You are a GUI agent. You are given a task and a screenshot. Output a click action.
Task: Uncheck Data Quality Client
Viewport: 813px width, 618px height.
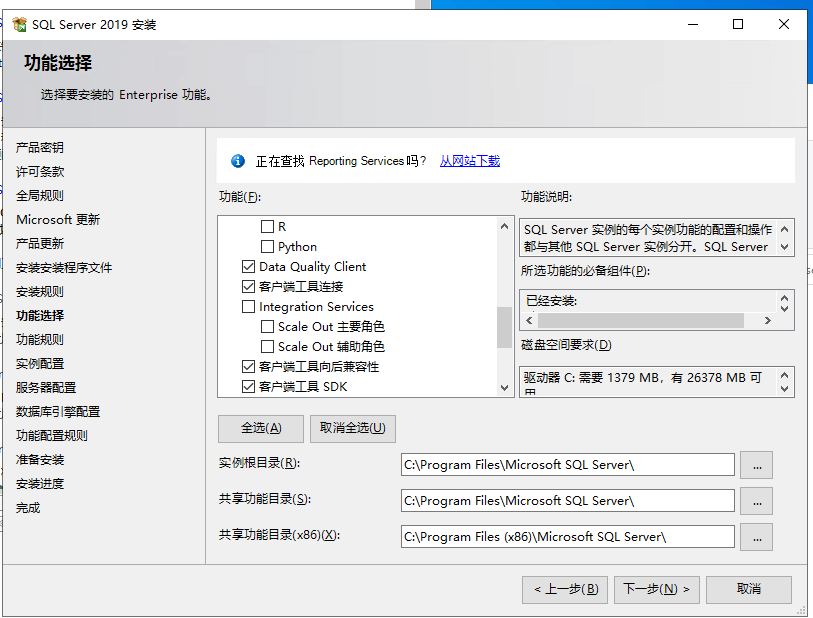coord(248,266)
